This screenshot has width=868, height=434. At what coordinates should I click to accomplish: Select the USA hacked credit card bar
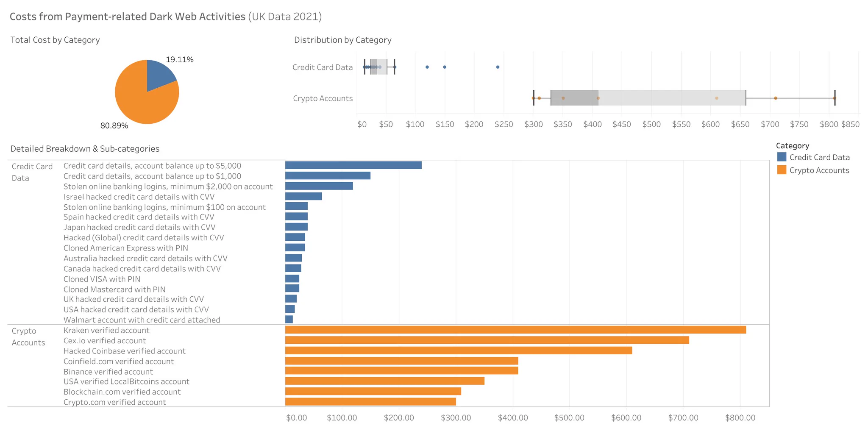290,309
